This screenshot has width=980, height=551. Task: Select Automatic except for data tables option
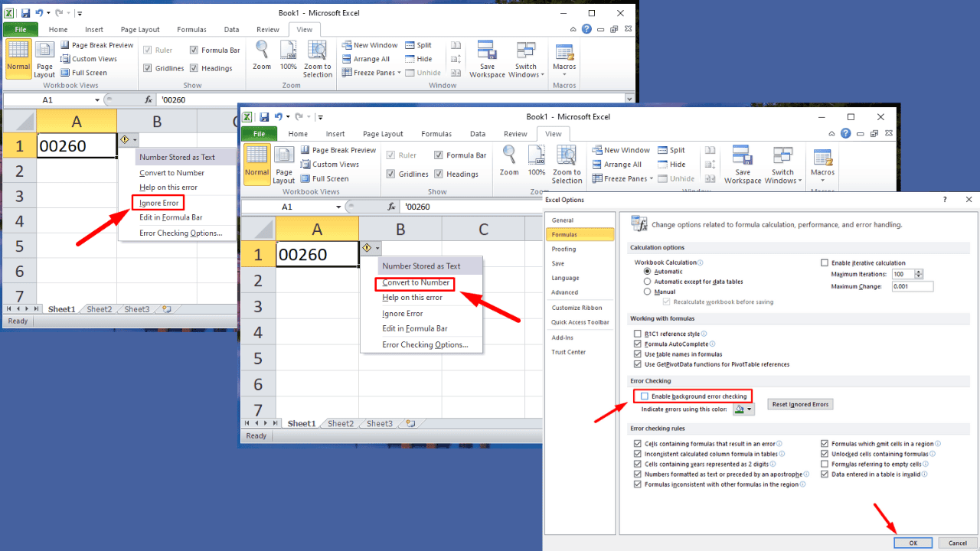point(648,282)
